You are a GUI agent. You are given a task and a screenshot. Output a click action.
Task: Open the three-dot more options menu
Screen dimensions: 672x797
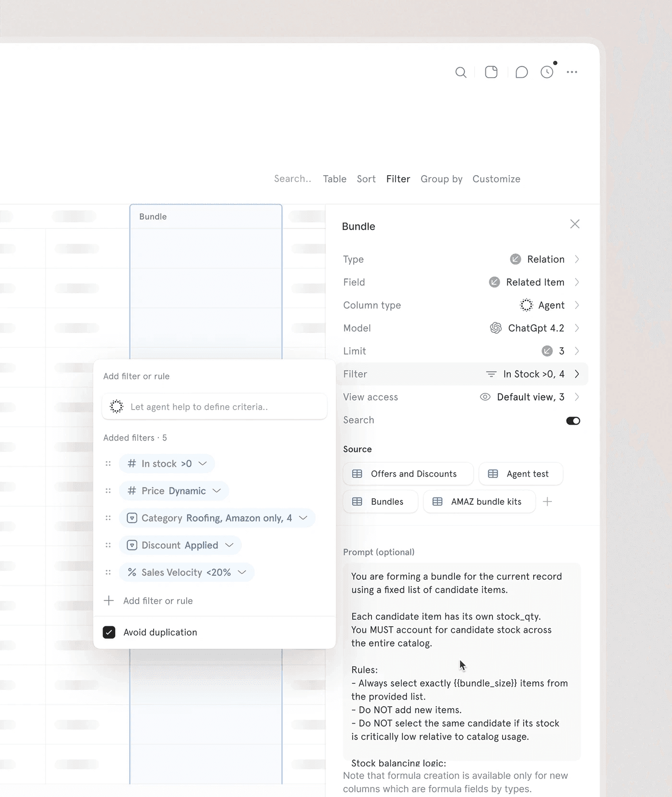(572, 72)
